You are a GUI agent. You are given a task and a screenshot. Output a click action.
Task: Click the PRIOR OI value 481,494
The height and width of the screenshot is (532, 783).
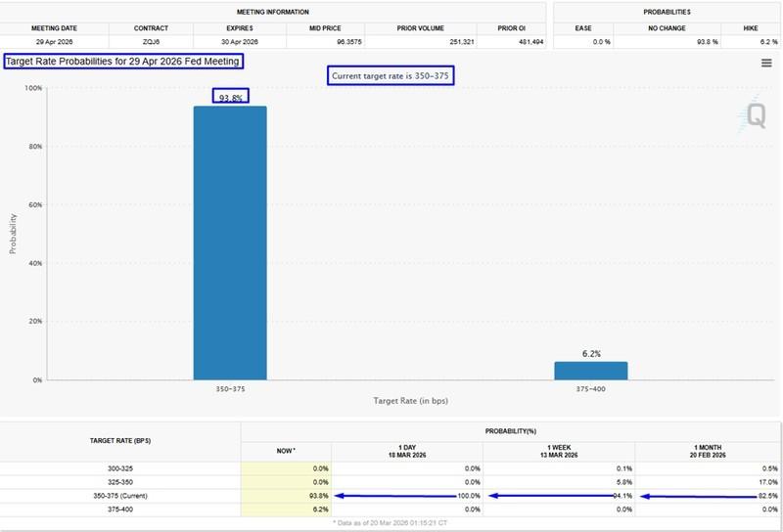517,42
